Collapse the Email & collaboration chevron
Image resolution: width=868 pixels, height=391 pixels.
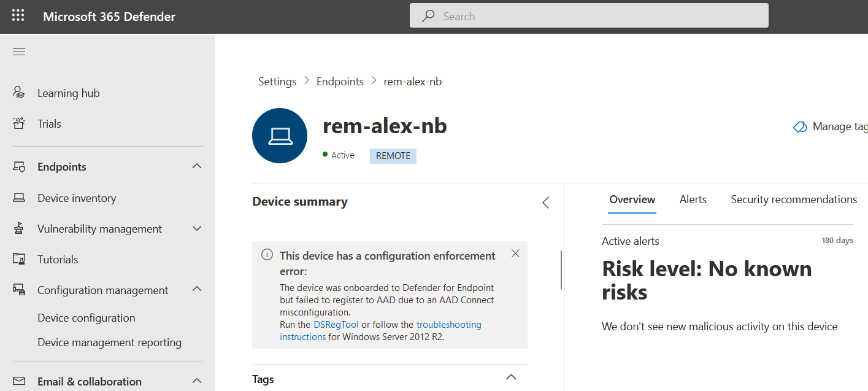coord(197,381)
